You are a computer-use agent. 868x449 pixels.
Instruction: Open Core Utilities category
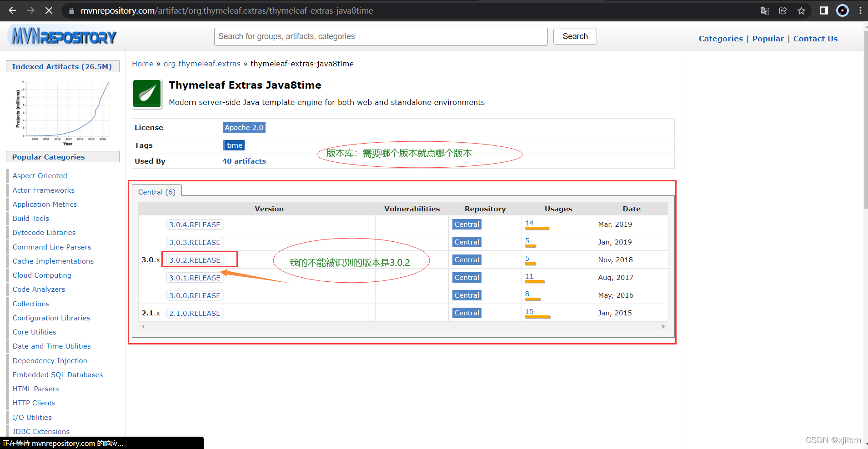pyautogui.click(x=34, y=332)
